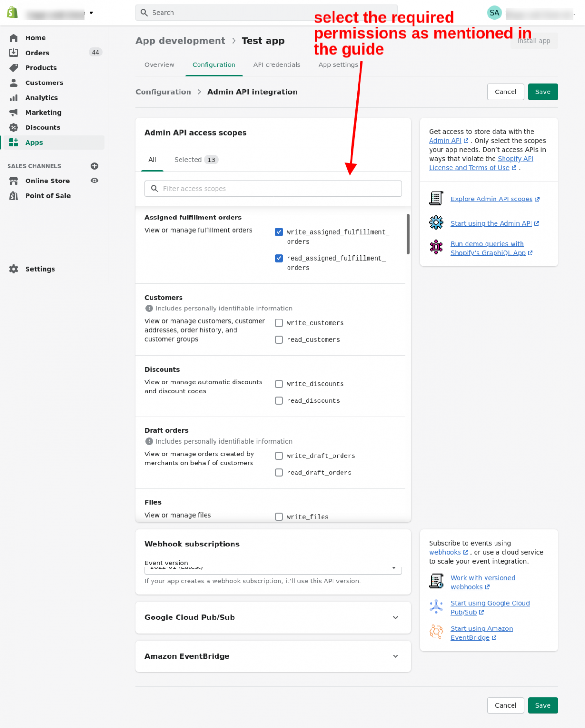
Task: Click the Point of Sale bag icon
Action: click(14, 196)
